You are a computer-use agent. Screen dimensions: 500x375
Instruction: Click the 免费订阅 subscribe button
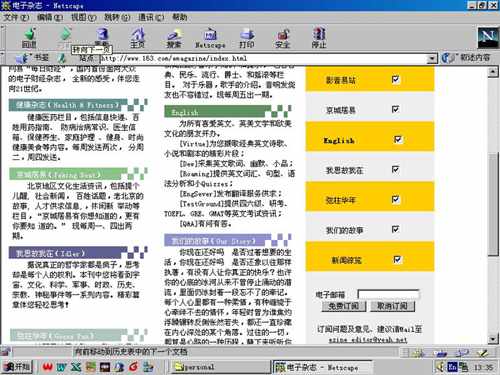point(344,306)
